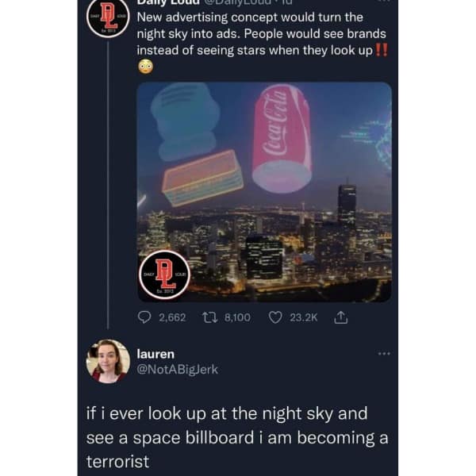The width and height of the screenshot is (476, 476).
Task: Click the lauren display name
Action: tap(155, 354)
